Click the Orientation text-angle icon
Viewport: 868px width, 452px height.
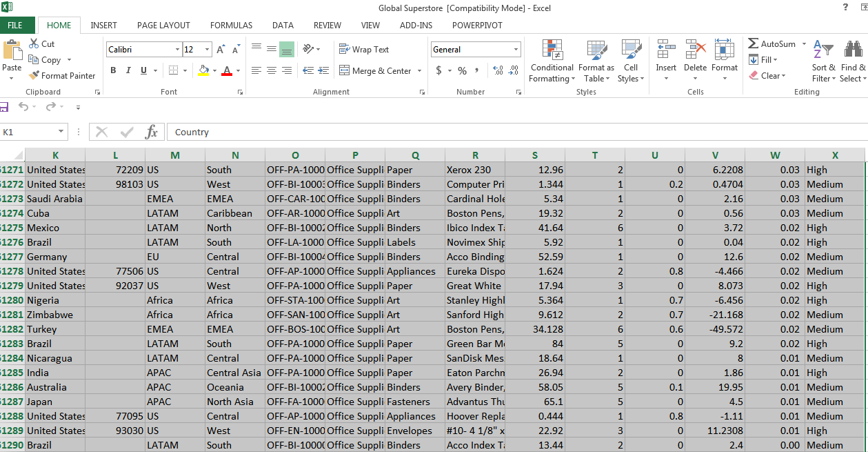point(307,49)
